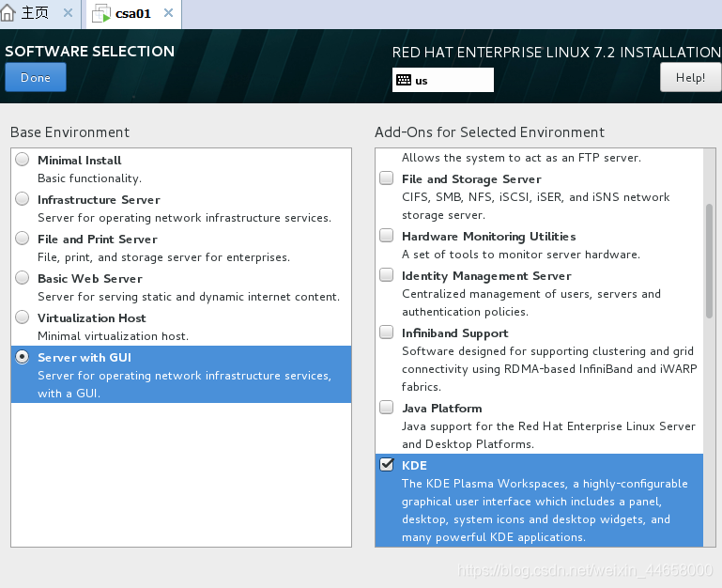Click the csa01 virtual machine icon

[101, 13]
